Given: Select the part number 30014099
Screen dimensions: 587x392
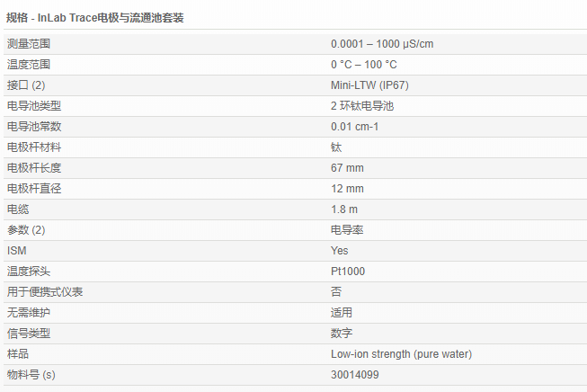Looking at the screenshot, I should click(x=354, y=375).
